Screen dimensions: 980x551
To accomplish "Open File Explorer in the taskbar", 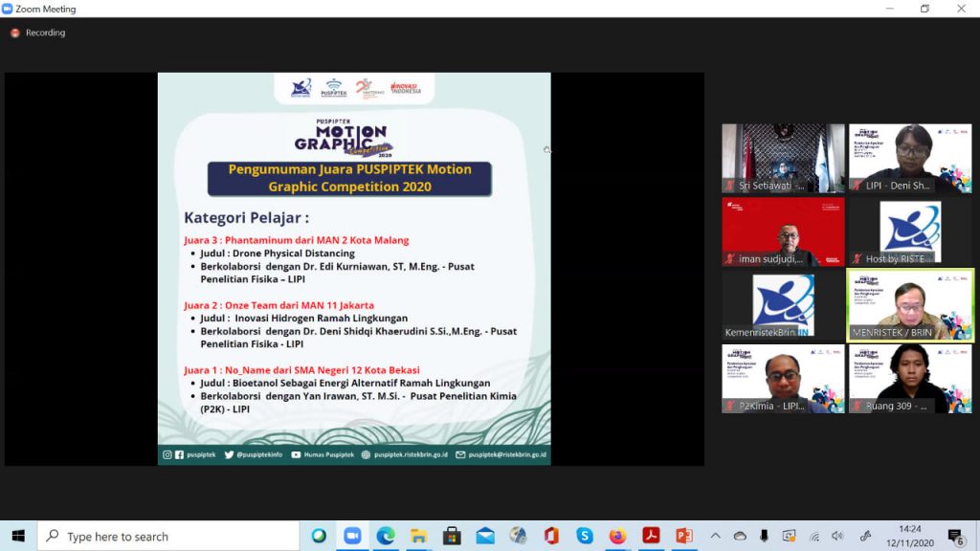I will 418,536.
